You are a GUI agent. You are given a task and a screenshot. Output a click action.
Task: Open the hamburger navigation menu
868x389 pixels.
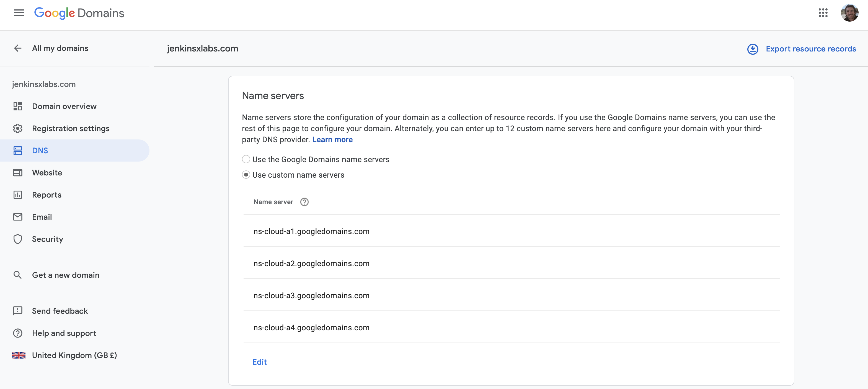click(19, 13)
